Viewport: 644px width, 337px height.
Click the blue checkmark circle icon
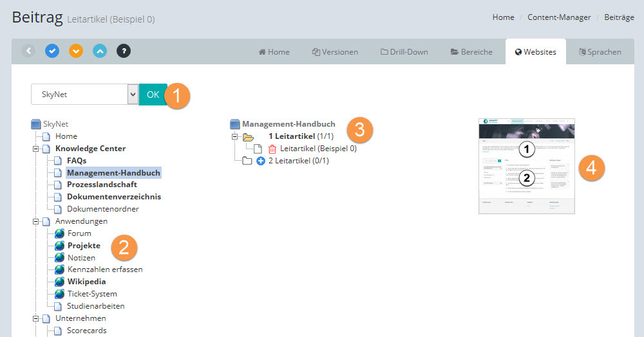[x=52, y=51]
